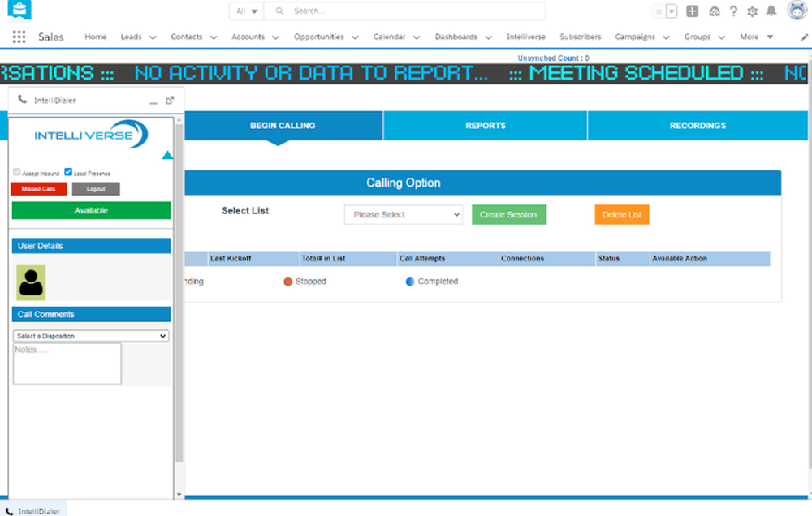Expand the Campaigns menu chevron
This screenshot has height=516, width=812.
tap(667, 37)
